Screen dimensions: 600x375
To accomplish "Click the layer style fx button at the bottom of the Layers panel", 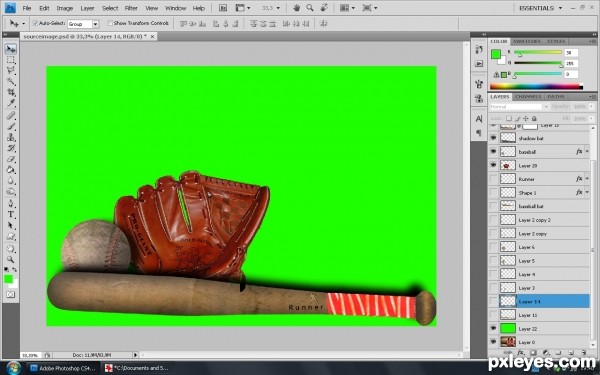I will [x=521, y=352].
